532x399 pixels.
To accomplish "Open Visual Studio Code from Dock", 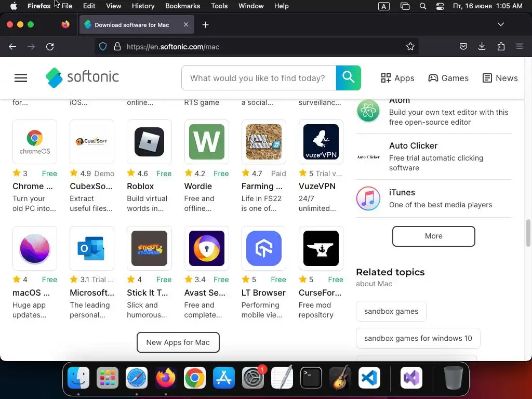I will pos(369,378).
